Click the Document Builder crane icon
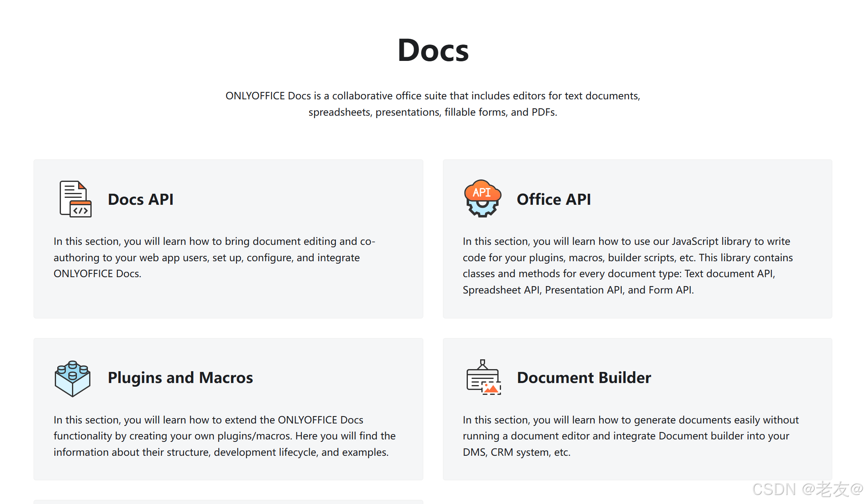This screenshot has width=865, height=504. tap(484, 377)
